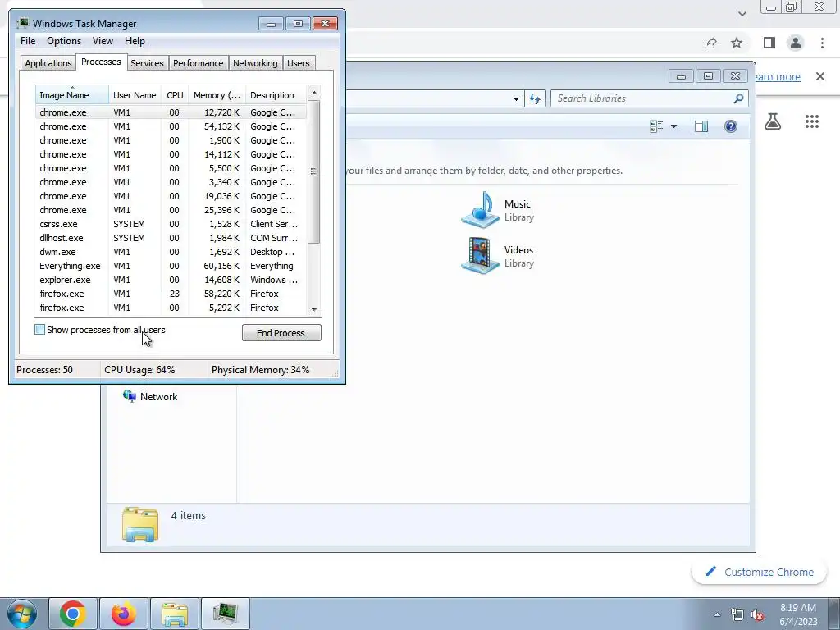Select Network in the Explorer sidebar
The width and height of the screenshot is (840, 630).
[x=151, y=397]
